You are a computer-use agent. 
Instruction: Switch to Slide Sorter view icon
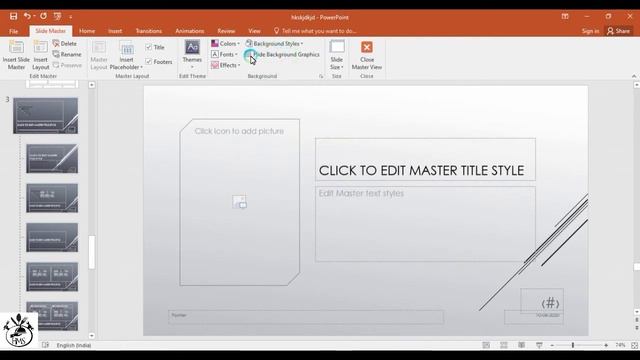pyautogui.click(x=504, y=345)
